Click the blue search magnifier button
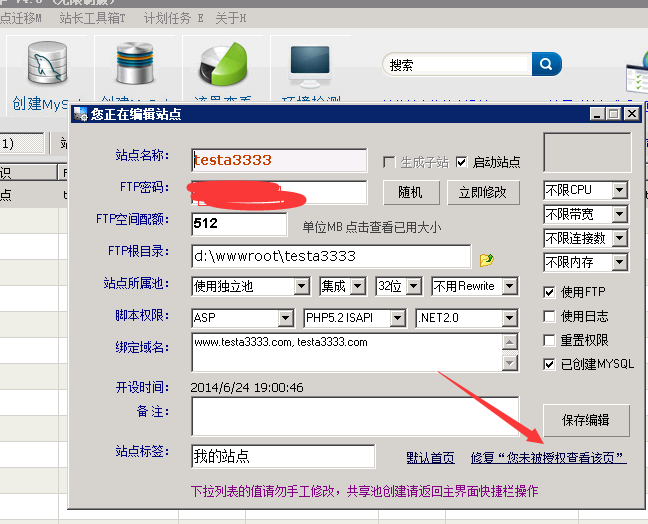This screenshot has height=524, width=648. [546, 65]
